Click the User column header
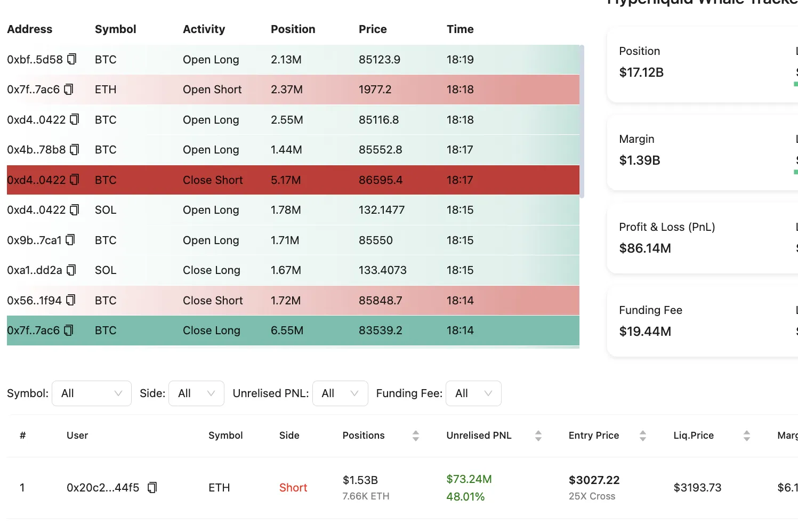Screen dimensions: 798x532 [x=77, y=436]
